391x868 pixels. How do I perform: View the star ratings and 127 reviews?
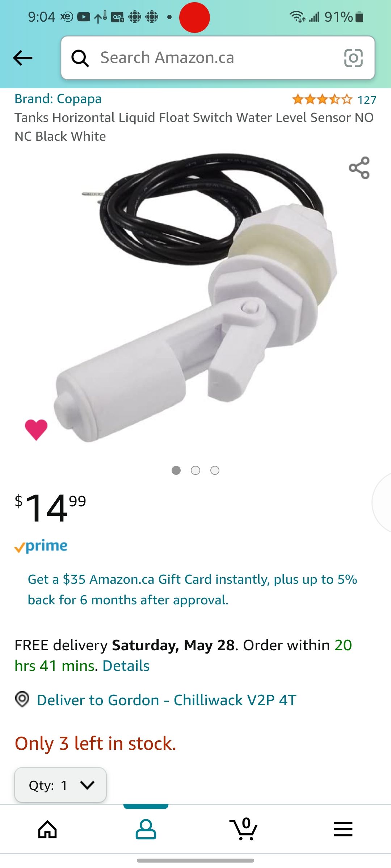pos(334,99)
